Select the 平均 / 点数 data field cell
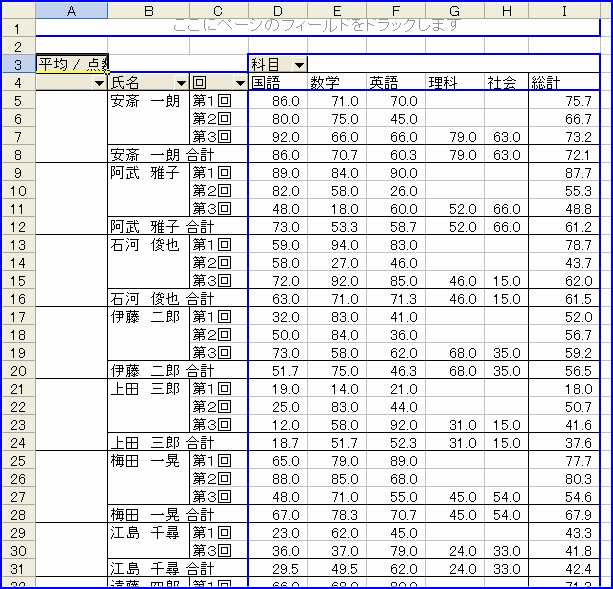This screenshot has height=589, width=613. click(x=72, y=64)
